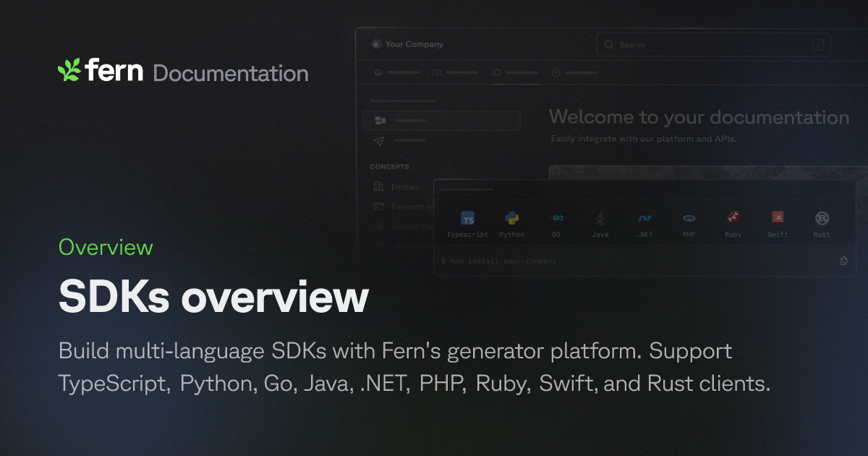Open the home icon tab
The height and width of the screenshot is (456, 868).
(378, 72)
